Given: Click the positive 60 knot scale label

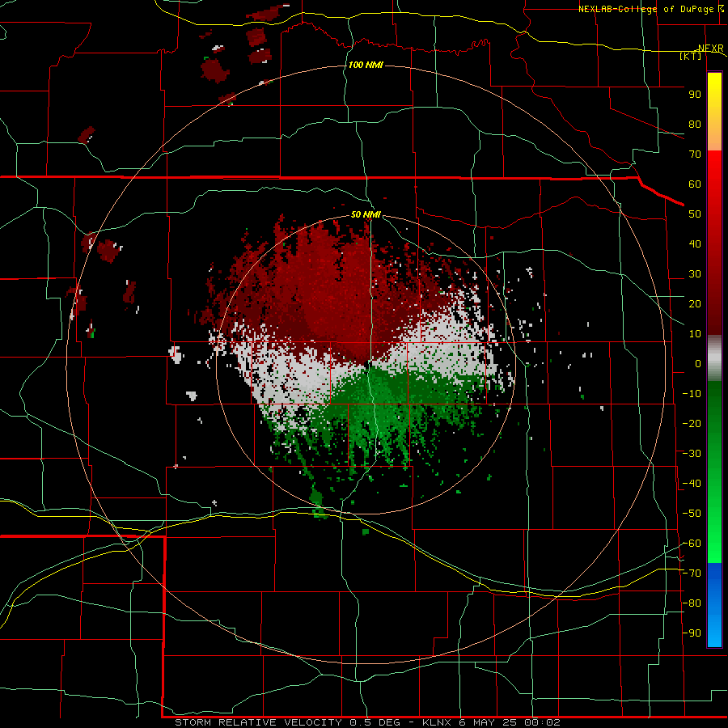Looking at the screenshot, I should 695,184.
